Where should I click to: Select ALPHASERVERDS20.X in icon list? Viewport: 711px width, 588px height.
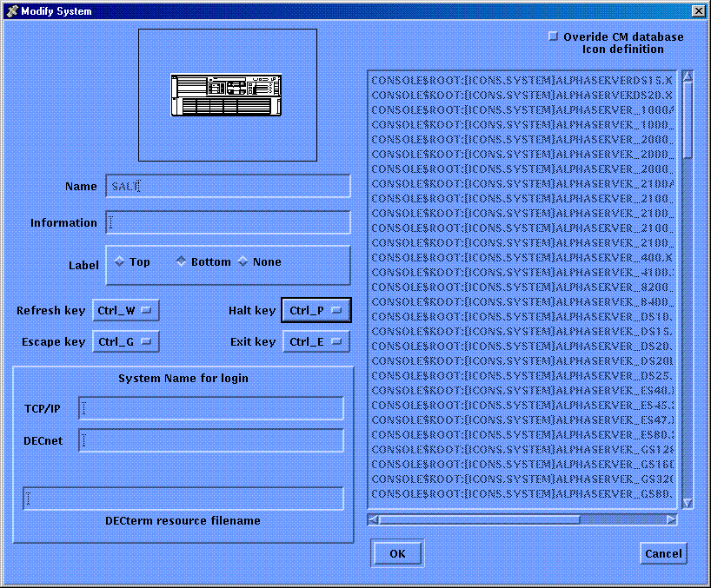[522, 96]
